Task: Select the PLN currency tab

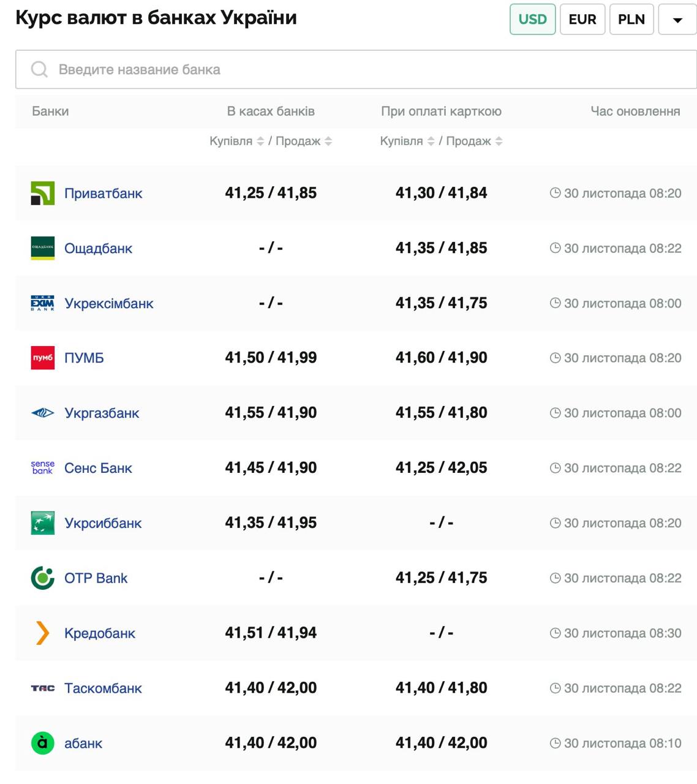Action: (x=631, y=19)
